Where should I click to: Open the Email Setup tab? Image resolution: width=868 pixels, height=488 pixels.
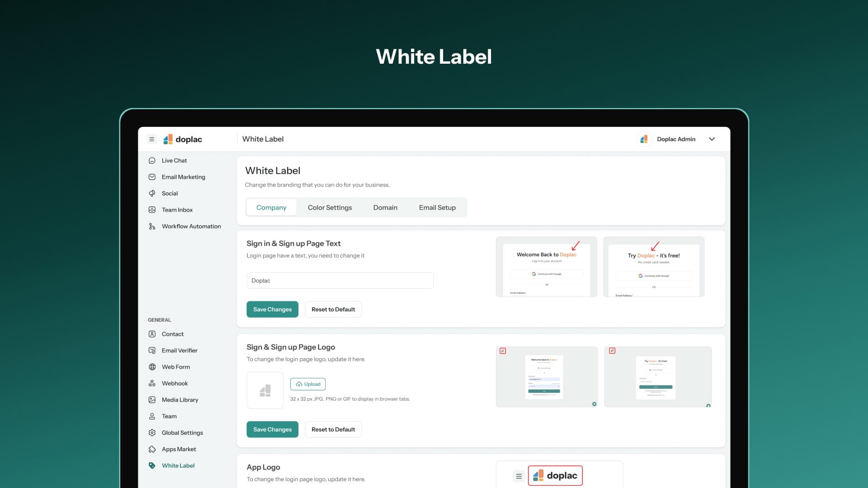point(437,207)
